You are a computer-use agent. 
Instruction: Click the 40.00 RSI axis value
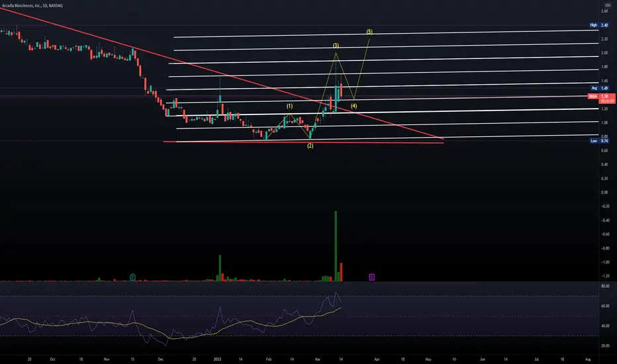pyautogui.click(x=605, y=326)
